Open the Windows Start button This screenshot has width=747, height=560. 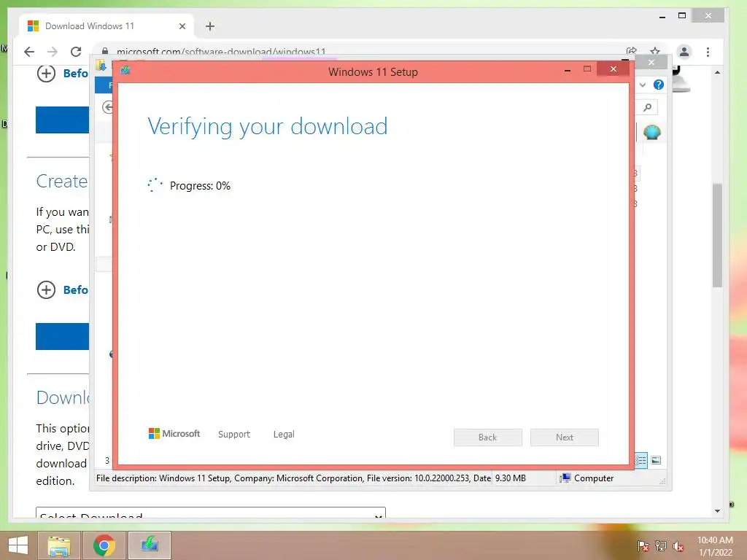[18, 545]
